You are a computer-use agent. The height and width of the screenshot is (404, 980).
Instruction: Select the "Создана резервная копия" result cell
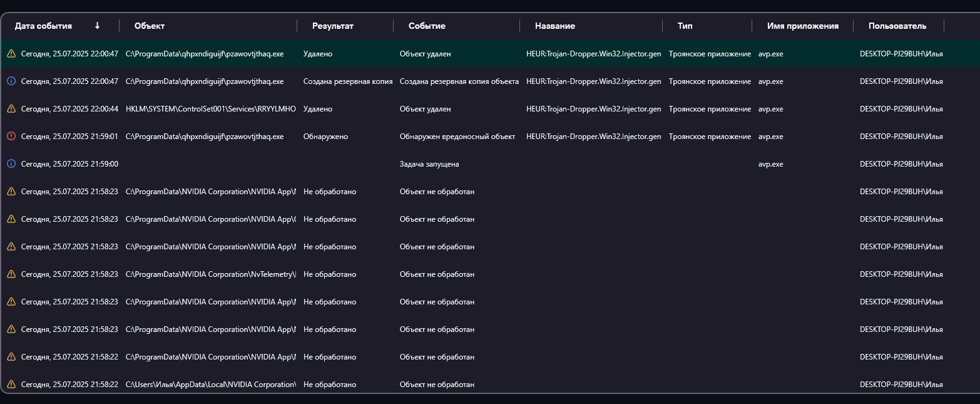click(348, 81)
